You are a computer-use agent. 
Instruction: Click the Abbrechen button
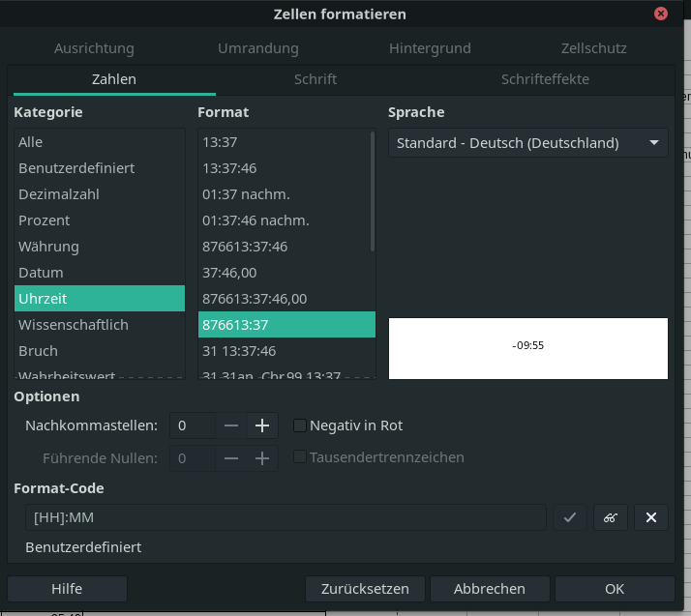(x=490, y=589)
